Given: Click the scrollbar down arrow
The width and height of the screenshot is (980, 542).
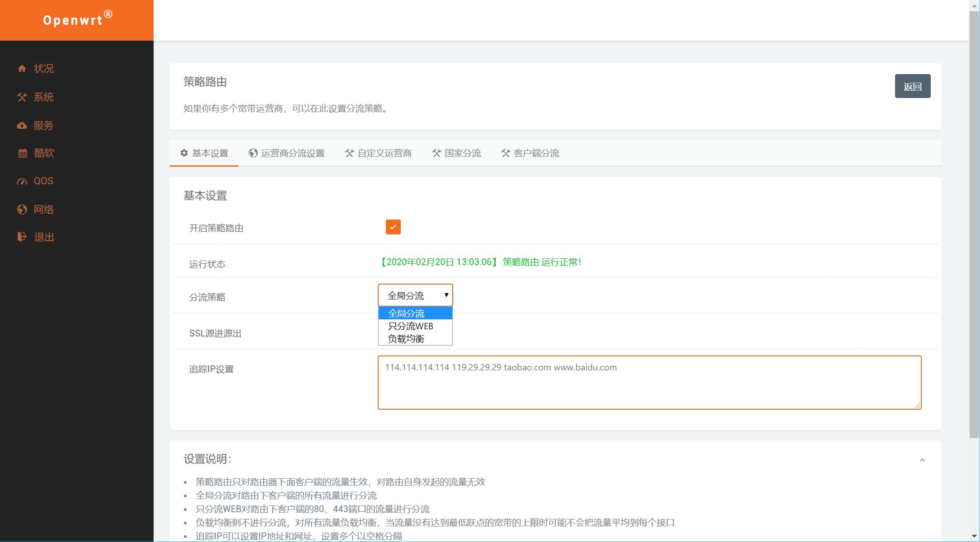Looking at the screenshot, I should (x=974, y=536).
